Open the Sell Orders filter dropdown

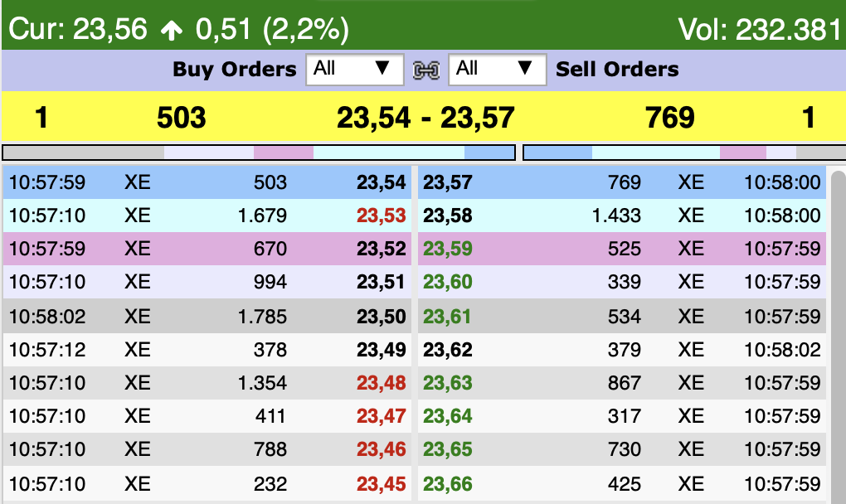[x=497, y=69]
